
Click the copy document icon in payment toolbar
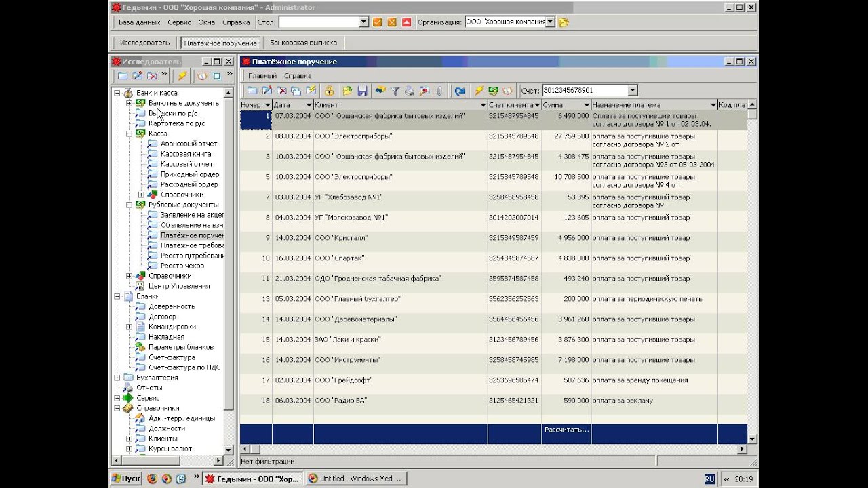(x=296, y=91)
